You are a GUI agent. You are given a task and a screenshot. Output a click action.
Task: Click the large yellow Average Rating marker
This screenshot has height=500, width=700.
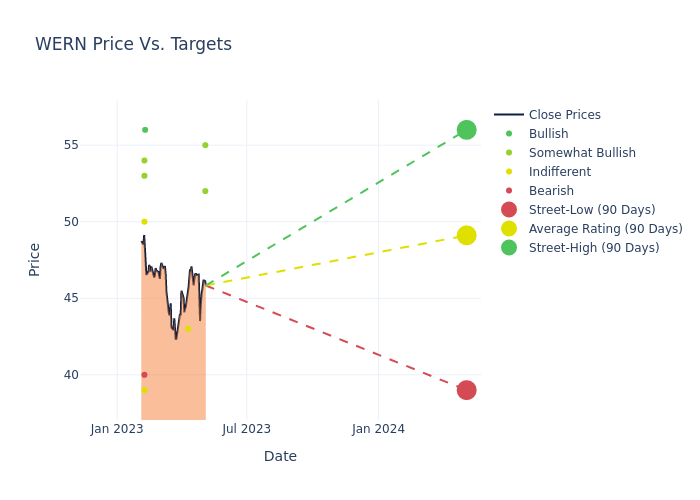(x=466, y=236)
